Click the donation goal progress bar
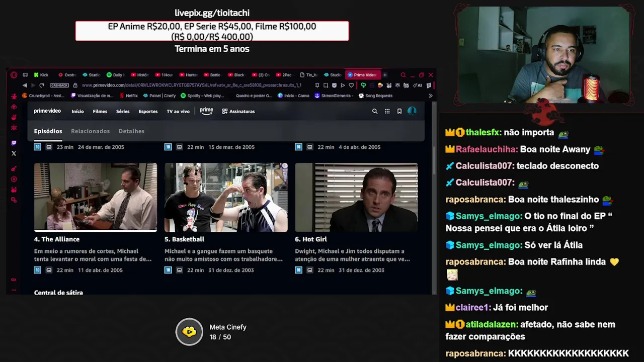The image size is (644, 362). [212, 31]
